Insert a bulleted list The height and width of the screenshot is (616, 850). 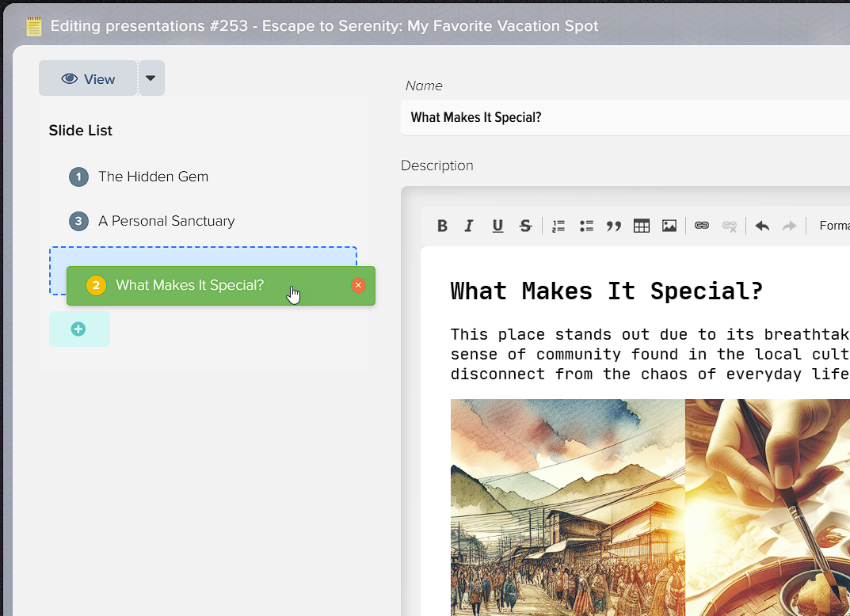[x=586, y=226]
